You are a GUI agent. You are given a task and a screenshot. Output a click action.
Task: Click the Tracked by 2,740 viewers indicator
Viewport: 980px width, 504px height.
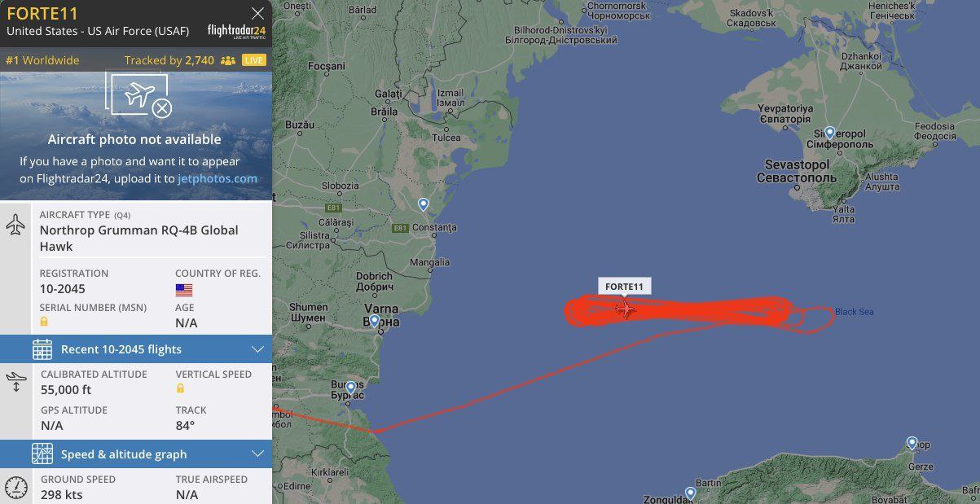(x=179, y=60)
